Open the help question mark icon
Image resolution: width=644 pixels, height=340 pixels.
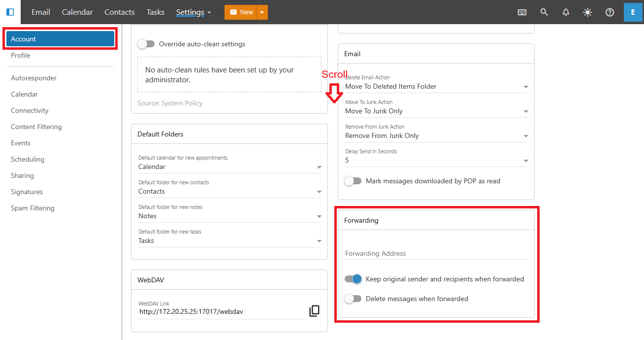coord(610,12)
